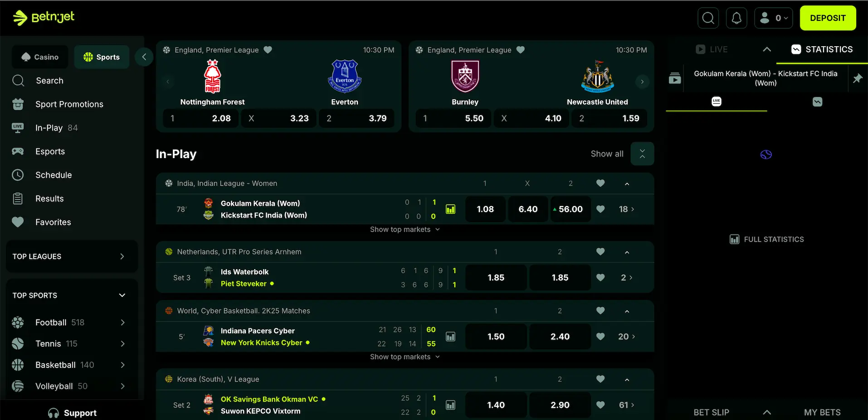Switch to the LIVE tab
This screenshot has height=420, width=868.
coord(712,49)
